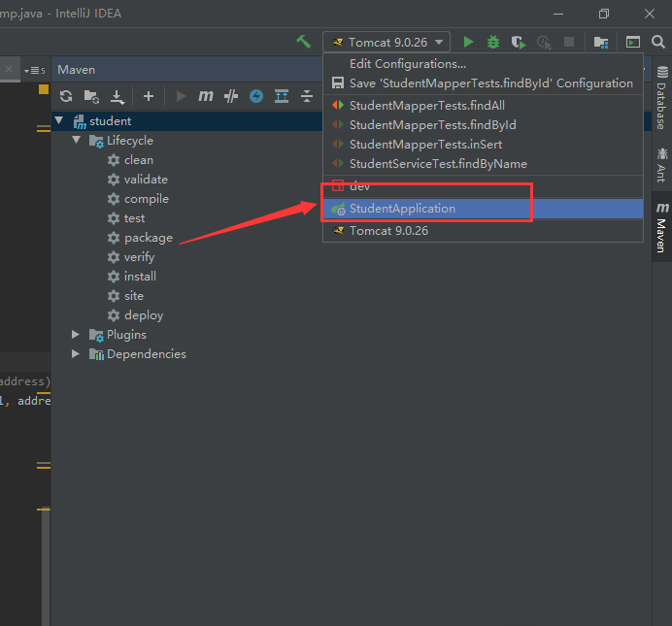Open the Database tool window tab
Viewport: 672px width, 626px height.
coord(661,98)
